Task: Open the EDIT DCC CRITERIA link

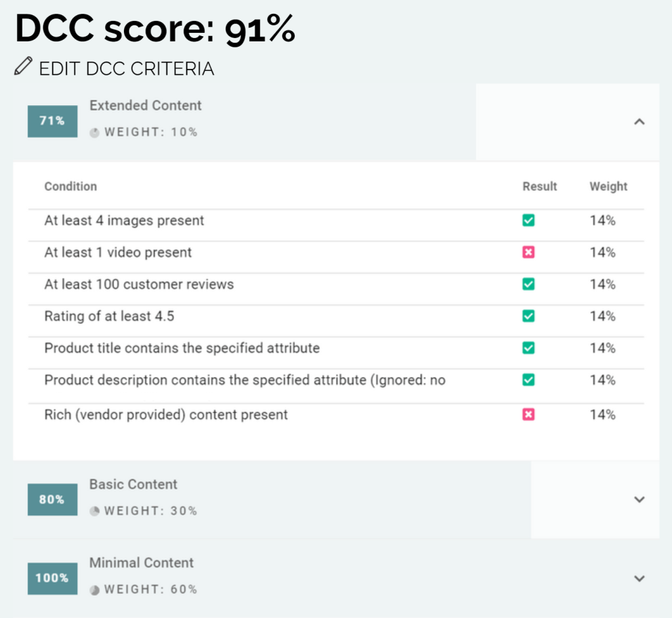Action: [126, 68]
